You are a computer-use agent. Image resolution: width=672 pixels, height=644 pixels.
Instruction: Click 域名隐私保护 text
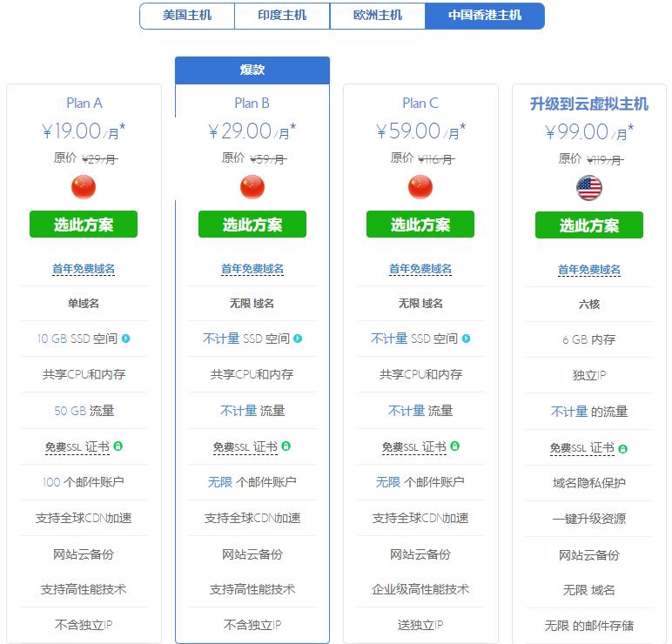[x=589, y=483]
